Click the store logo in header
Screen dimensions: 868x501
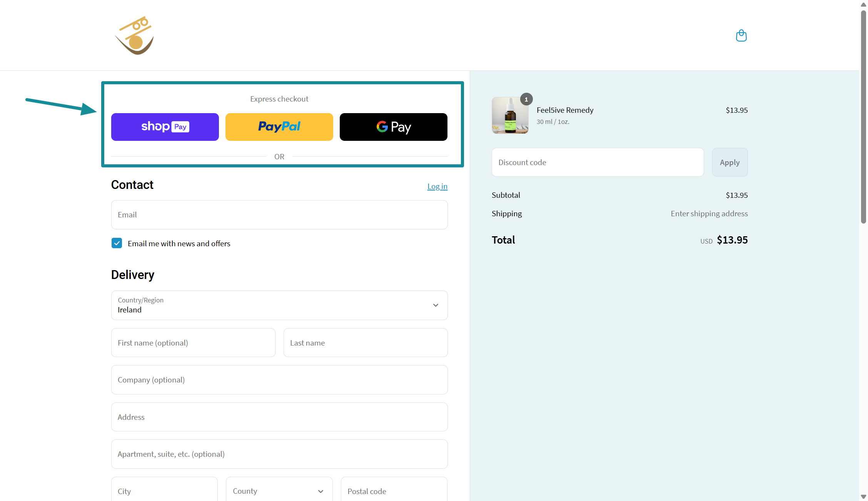point(135,35)
